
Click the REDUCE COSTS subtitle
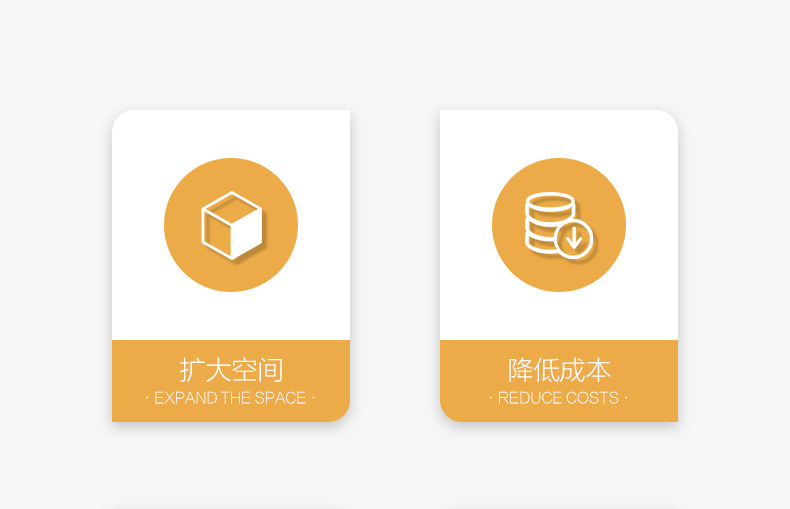point(558,398)
